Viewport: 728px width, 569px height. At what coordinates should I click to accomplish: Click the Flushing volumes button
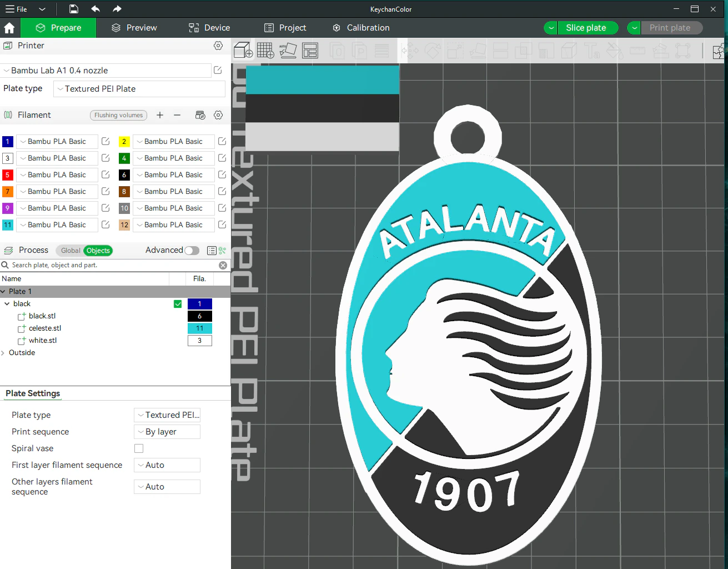coord(118,115)
